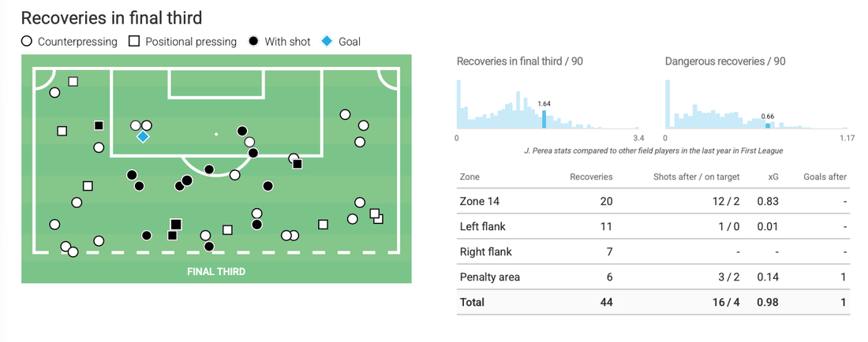868x342 pixels.
Task: Click the Positional pressing square legend icon
Action: pyautogui.click(x=134, y=42)
